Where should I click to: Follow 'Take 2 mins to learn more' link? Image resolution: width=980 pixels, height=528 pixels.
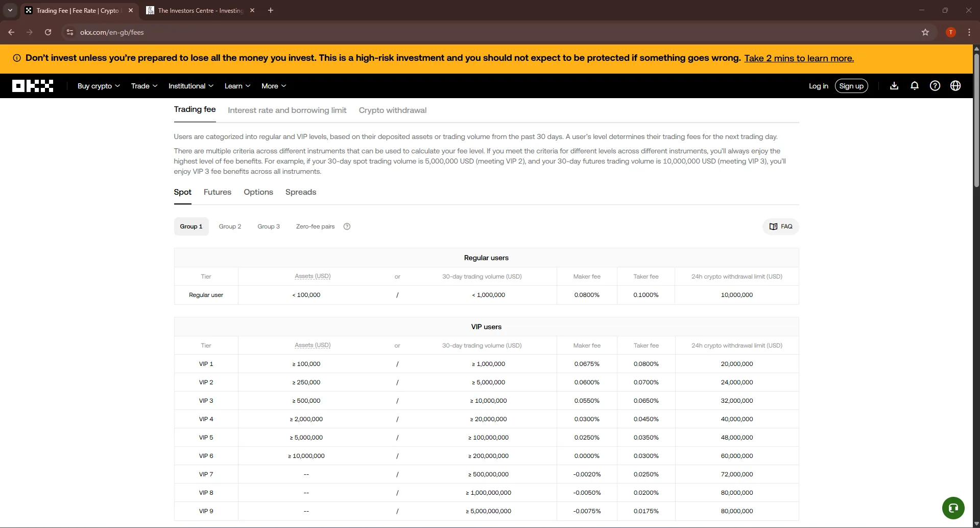pyautogui.click(x=799, y=58)
